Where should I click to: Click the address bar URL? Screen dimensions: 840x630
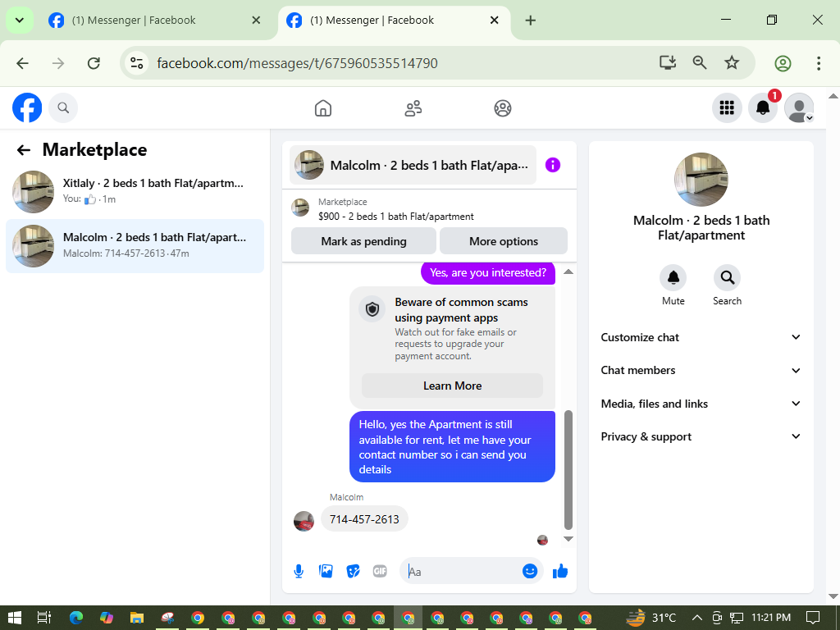coord(297,63)
